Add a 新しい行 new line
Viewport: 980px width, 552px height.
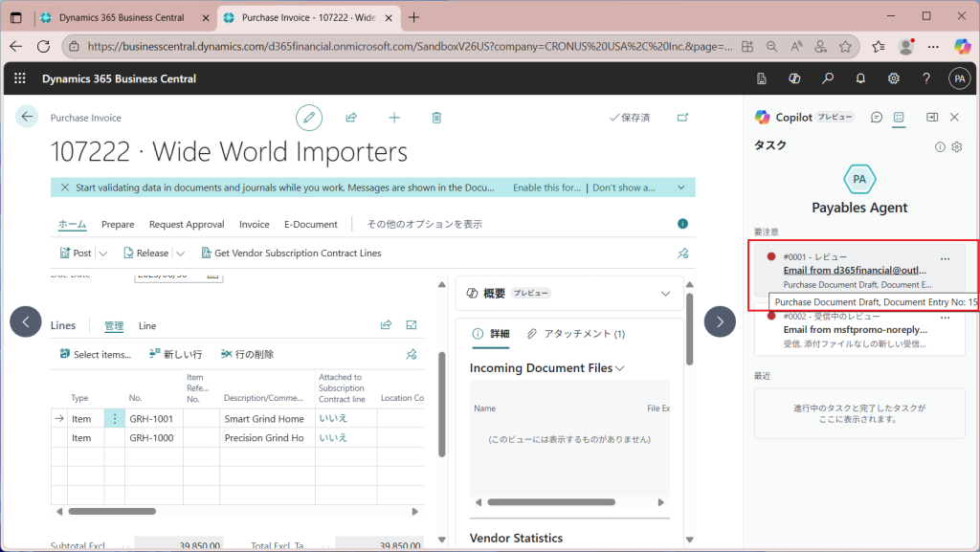click(x=176, y=354)
